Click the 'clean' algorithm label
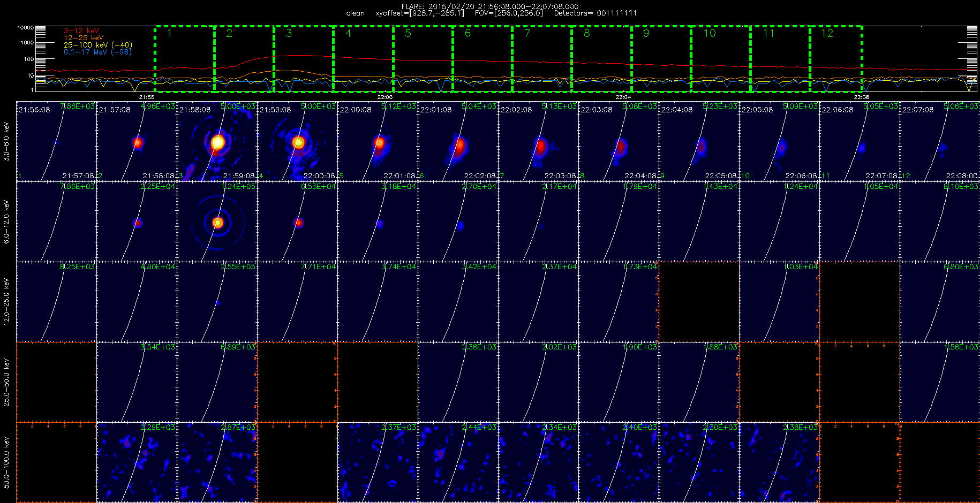The height and width of the screenshot is (503, 980). (x=355, y=13)
